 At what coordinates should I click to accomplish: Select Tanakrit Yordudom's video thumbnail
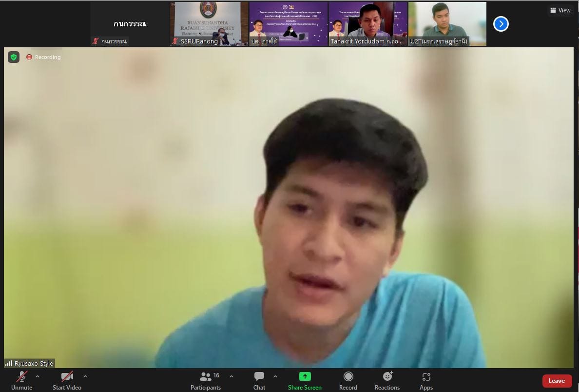pos(368,23)
